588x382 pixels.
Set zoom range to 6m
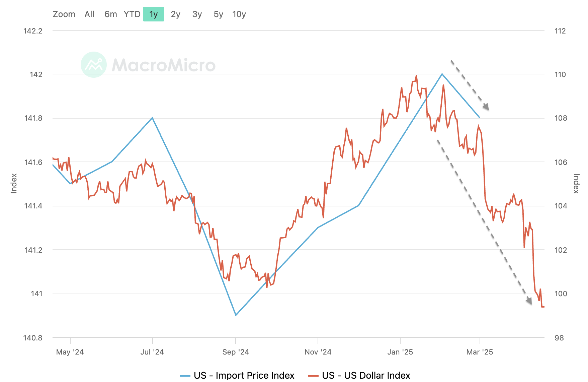pos(110,14)
